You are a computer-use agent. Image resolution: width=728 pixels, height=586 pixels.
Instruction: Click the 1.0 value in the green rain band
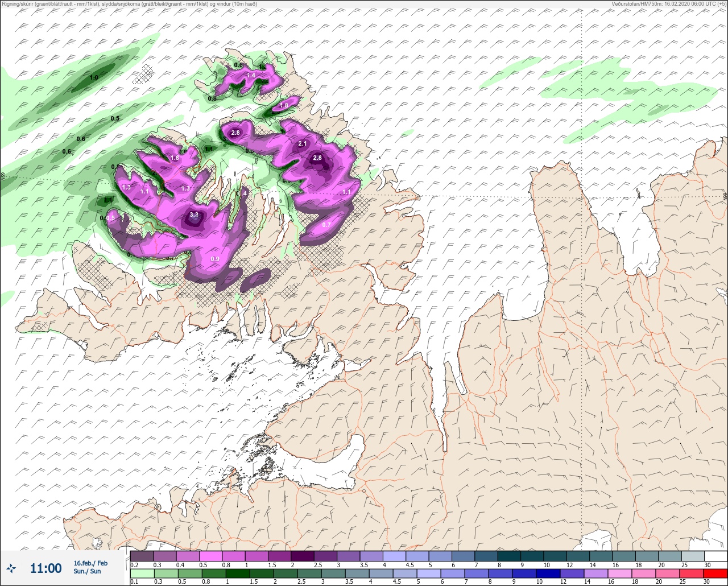(x=94, y=77)
